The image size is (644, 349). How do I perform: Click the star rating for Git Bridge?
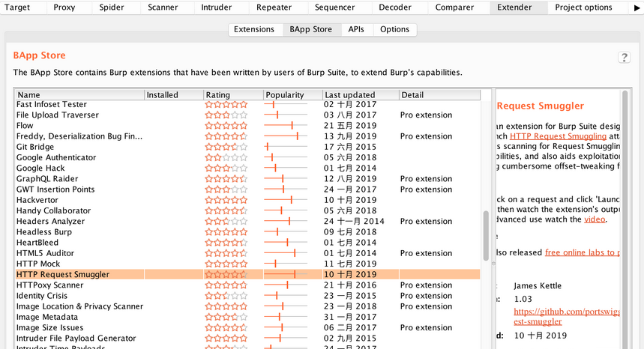pos(226,147)
